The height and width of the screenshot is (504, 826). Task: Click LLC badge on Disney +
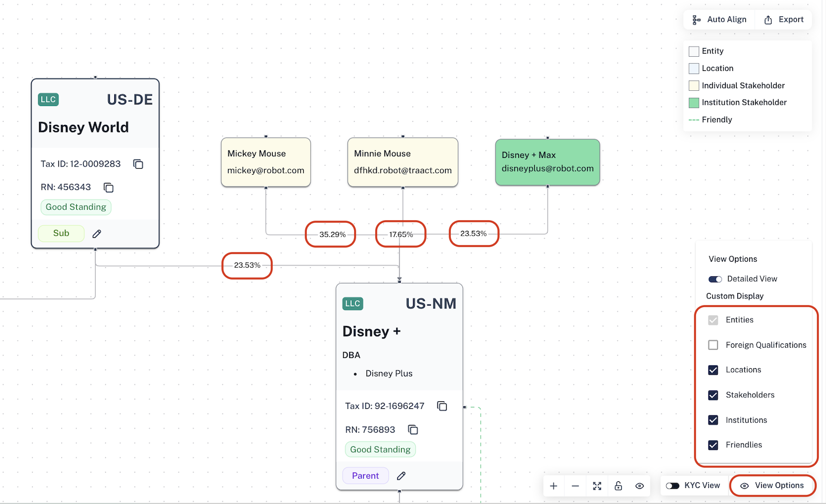tap(352, 304)
